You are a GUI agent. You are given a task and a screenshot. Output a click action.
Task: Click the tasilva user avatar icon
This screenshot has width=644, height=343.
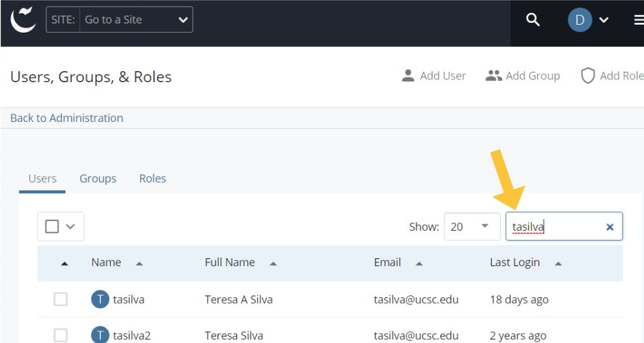point(100,299)
